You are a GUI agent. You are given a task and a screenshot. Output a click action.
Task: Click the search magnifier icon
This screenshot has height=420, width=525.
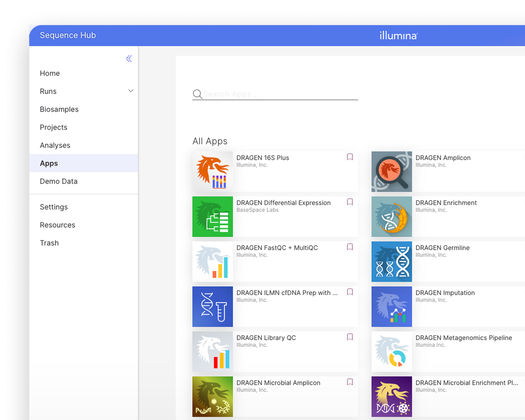(x=197, y=94)
